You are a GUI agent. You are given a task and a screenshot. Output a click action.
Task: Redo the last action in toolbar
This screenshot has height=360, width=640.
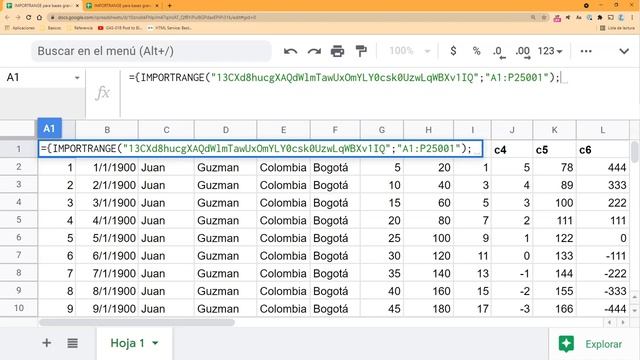pos(314,51)
